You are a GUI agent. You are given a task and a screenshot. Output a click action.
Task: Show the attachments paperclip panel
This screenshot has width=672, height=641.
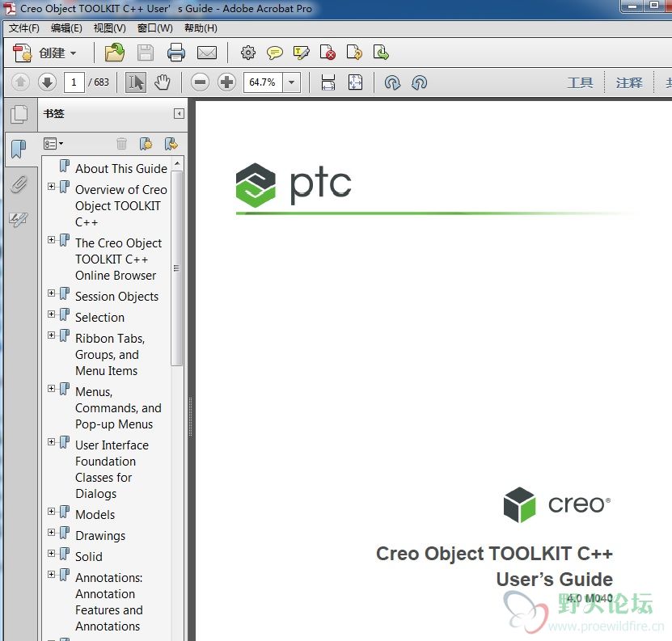(x=19, y=184)
